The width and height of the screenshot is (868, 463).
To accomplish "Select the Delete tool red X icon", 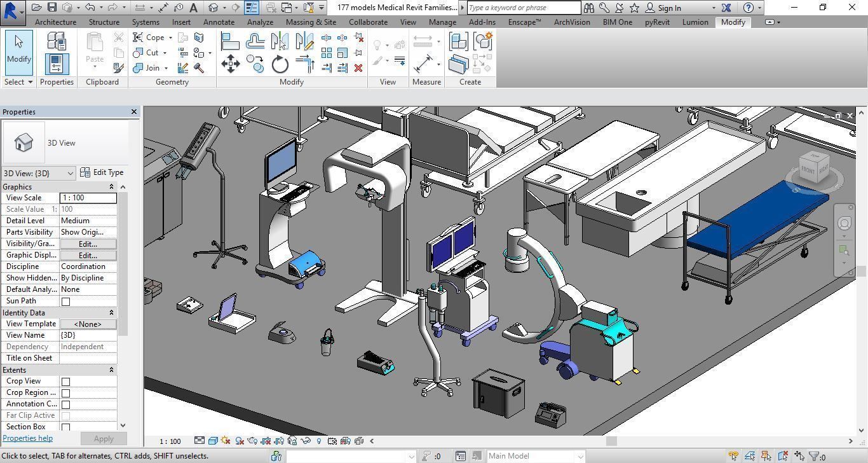I will tap(359, 67).
